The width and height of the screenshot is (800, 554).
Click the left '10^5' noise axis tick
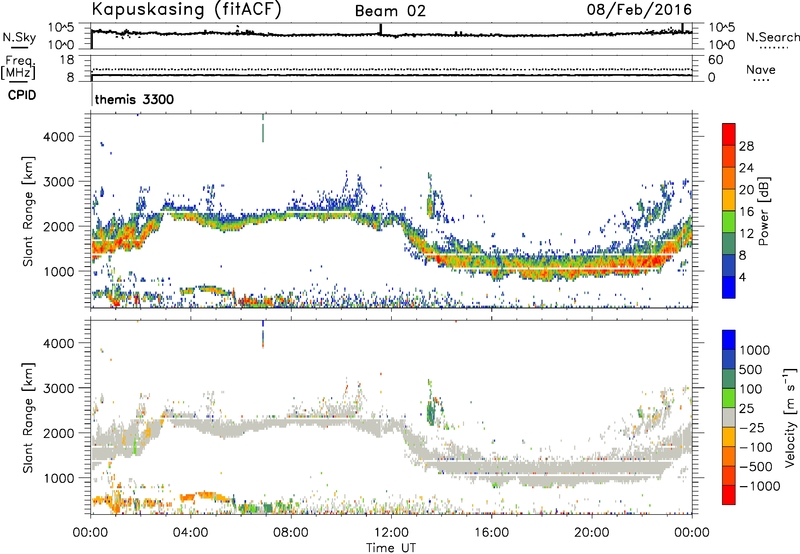point(61,28)
